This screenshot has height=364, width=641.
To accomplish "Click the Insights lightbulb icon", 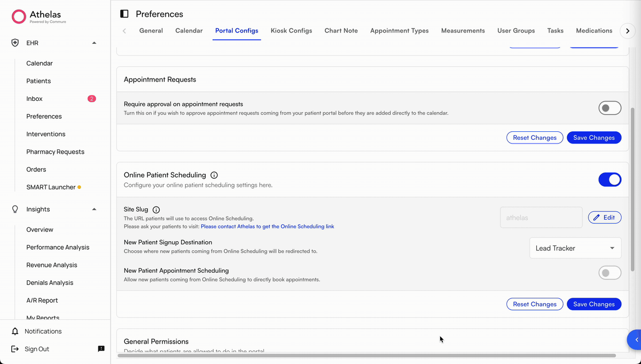I will 15,209.
